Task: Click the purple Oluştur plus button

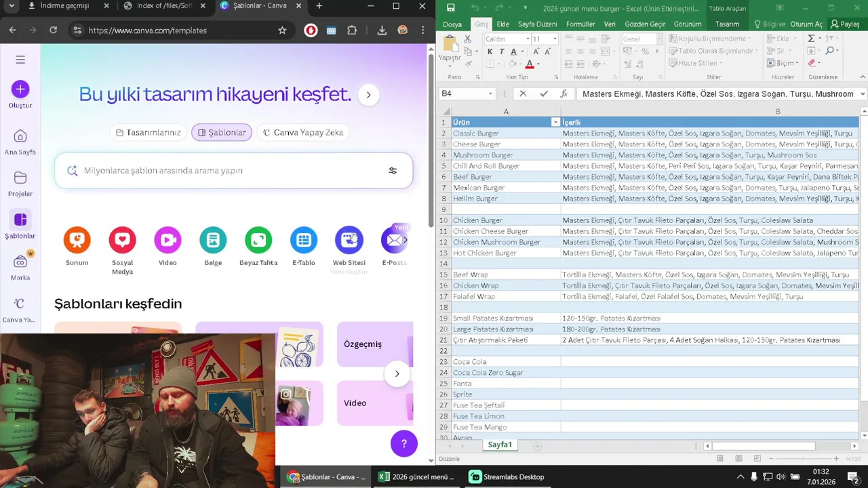Action: pyautogui.click(x=20, y=89)
